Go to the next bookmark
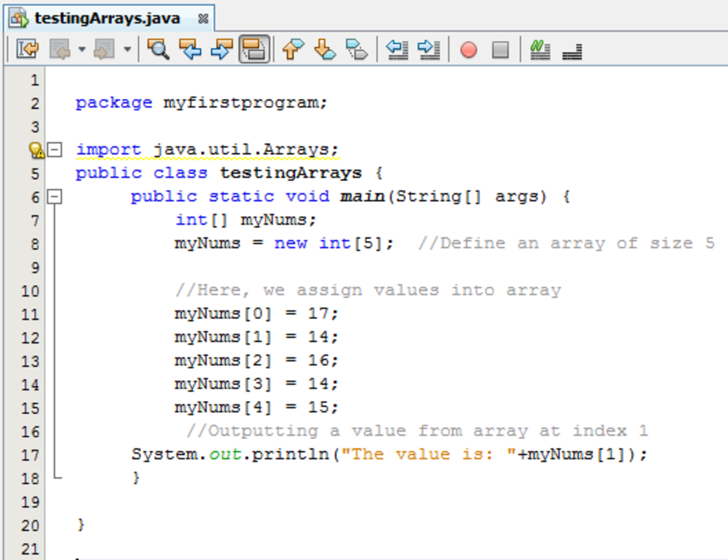Screen dimensions: 728x560 coord(325,50)
